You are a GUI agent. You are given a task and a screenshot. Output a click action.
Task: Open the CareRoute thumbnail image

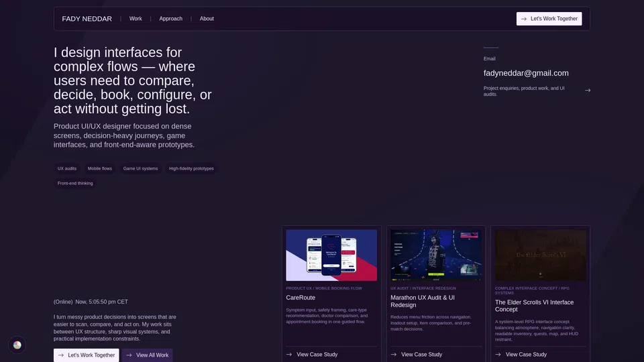tap(331, 255)
